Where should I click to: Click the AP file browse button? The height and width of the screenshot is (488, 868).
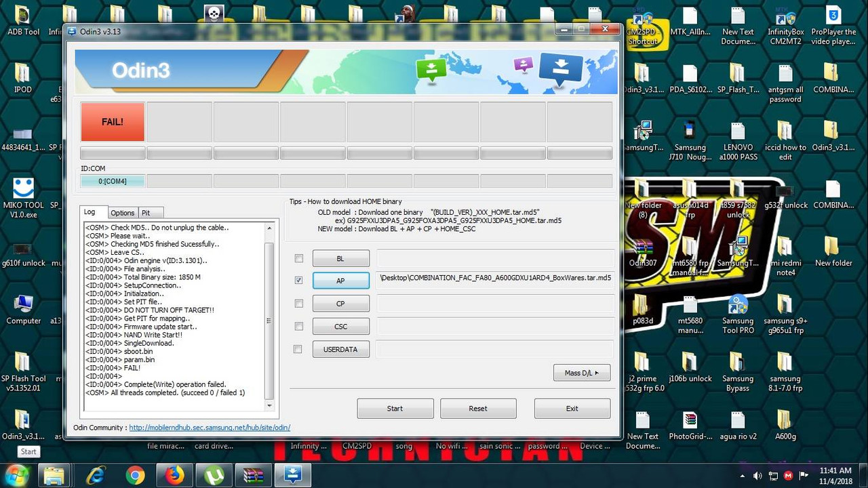click(341, 281)
